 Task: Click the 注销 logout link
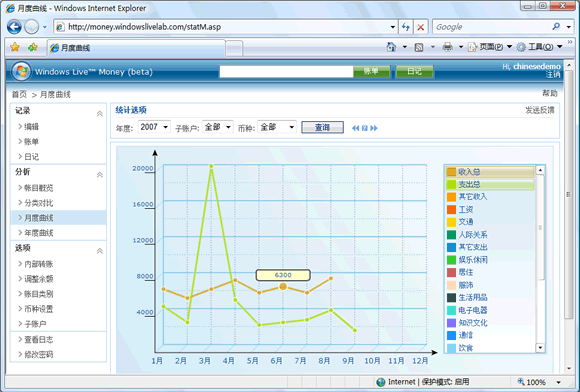[x=553, y=75]
